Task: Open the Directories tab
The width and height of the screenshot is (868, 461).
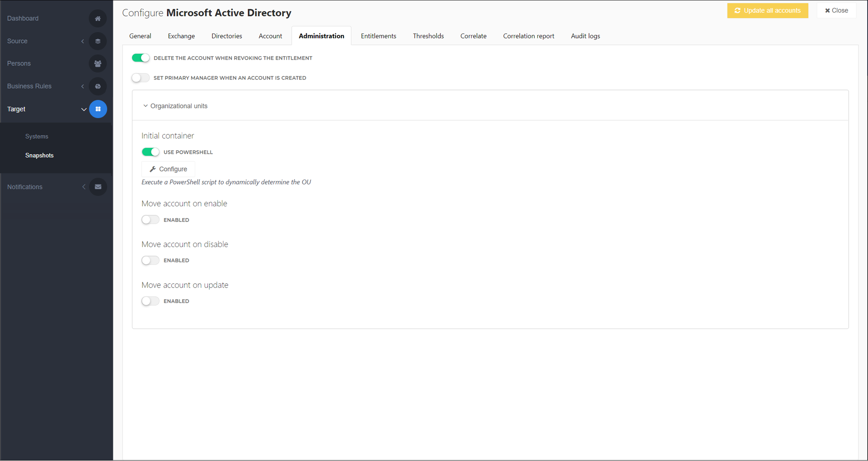Action: (x=227, y=36)
